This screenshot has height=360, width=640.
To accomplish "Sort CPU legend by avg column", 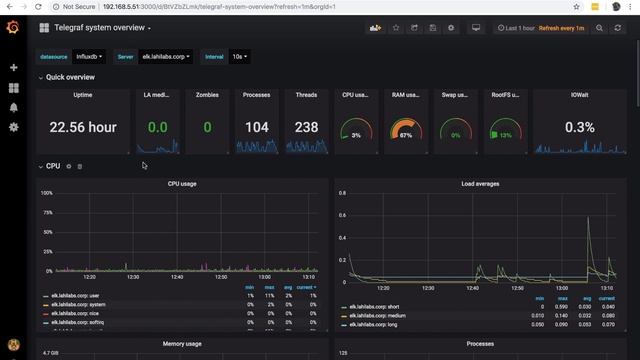I will click(x=288, y=287).
